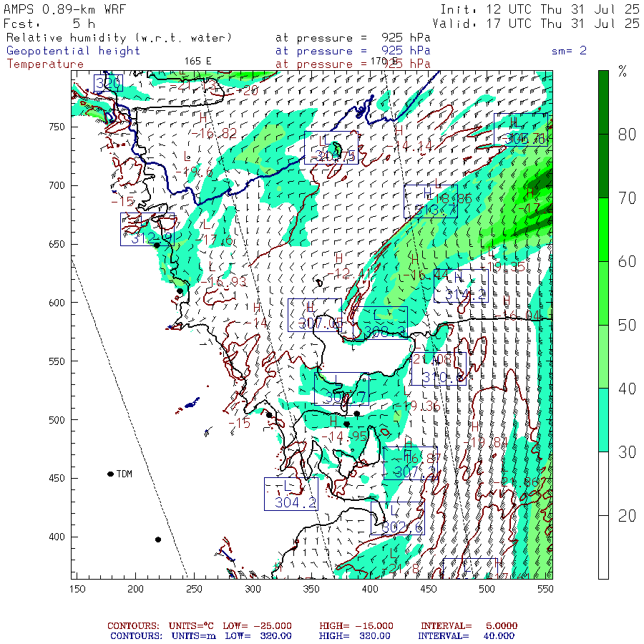Pick the white 20–30 colorbar swatch
644x644 pixels.
603,484
